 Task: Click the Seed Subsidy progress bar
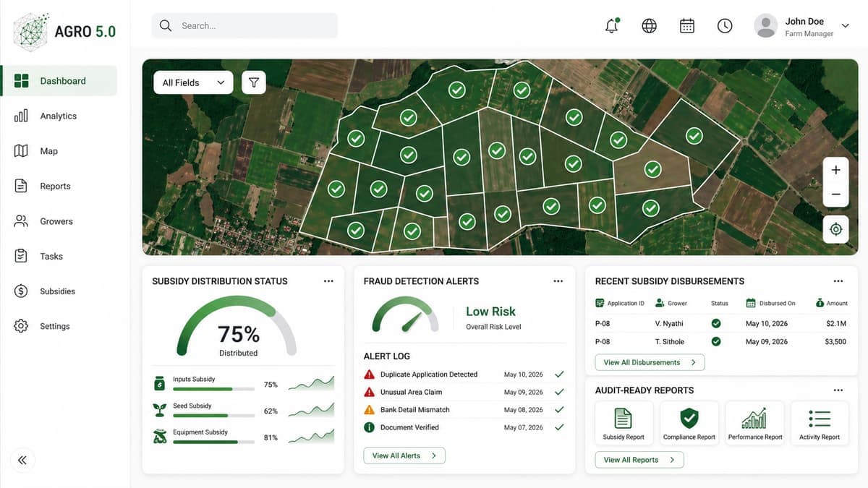pos(213,416)
